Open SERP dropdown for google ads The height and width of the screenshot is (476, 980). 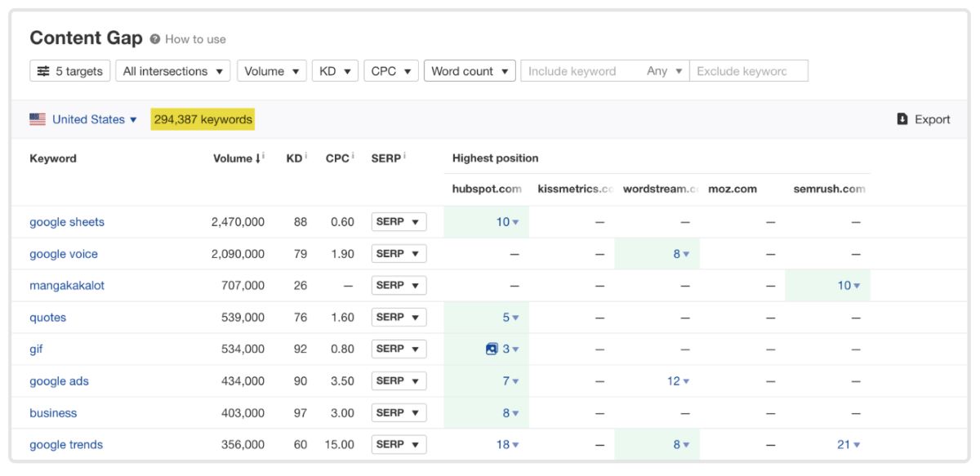click(399, 381)
